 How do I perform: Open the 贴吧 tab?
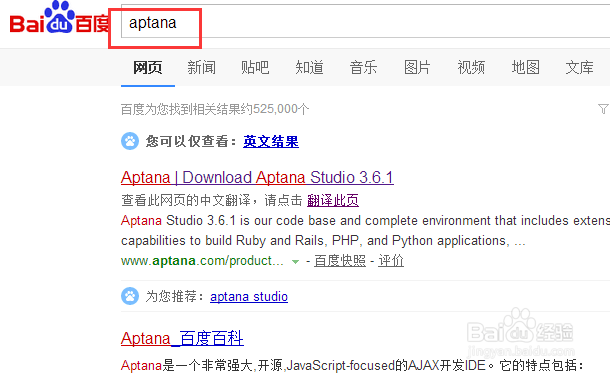click(x=255, y=68)
